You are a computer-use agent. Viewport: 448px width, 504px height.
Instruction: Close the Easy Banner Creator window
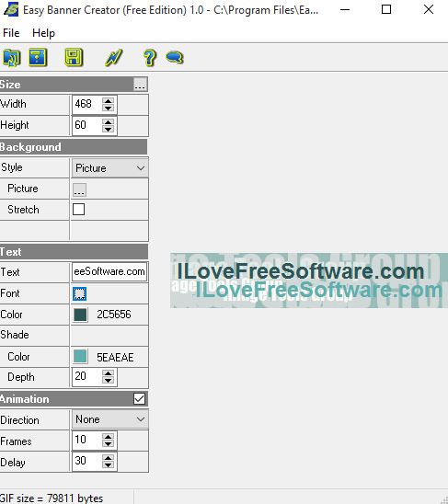pyautogui.click(x=429, y=9)
